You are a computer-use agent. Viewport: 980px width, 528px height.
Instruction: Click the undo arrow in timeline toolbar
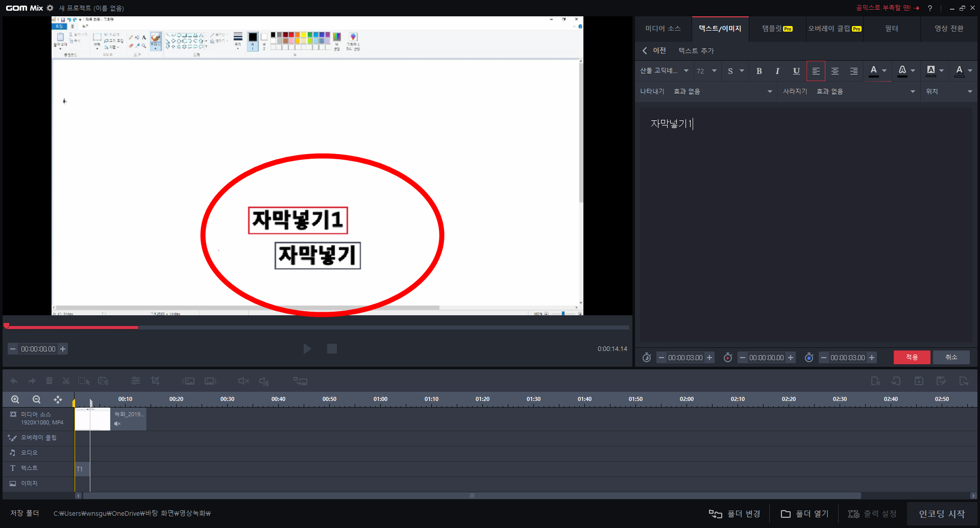pyautogui.click(x=14, y=381)
